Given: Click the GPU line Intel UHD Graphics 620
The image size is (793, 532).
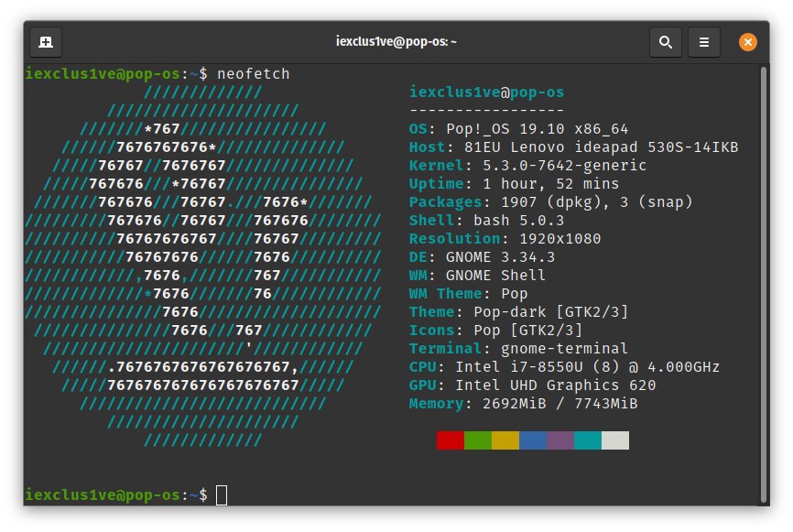Looking at the screenshot, I should point(532,385).
